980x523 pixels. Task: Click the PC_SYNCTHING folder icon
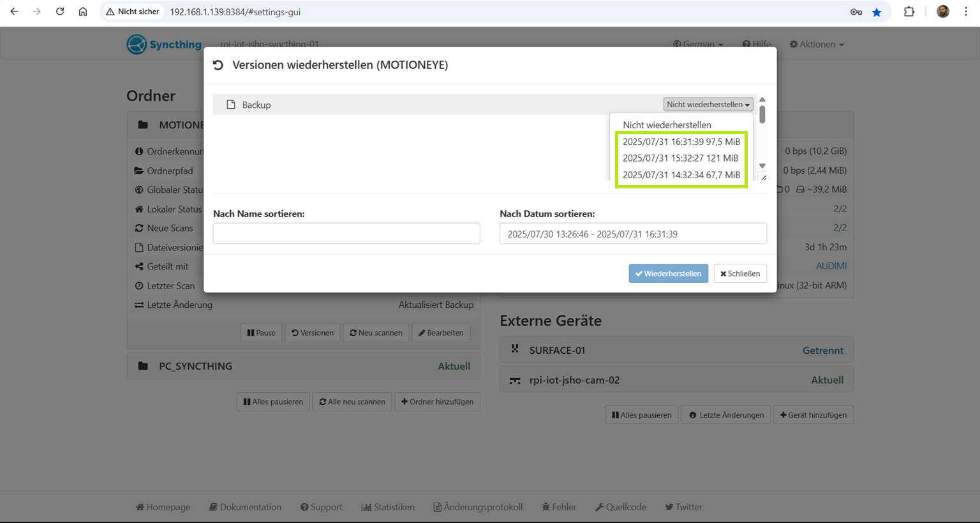pos(143,366)
